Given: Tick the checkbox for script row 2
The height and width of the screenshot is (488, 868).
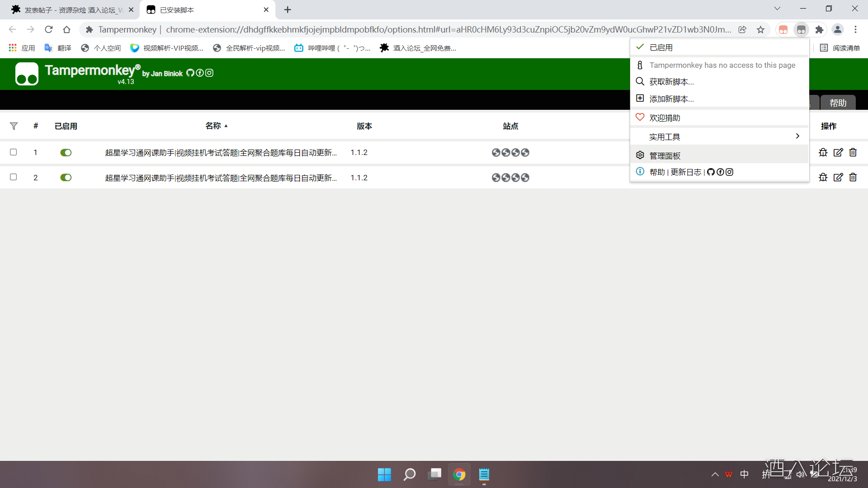Looking at the screenshot, I should click(x=14, y=177).
